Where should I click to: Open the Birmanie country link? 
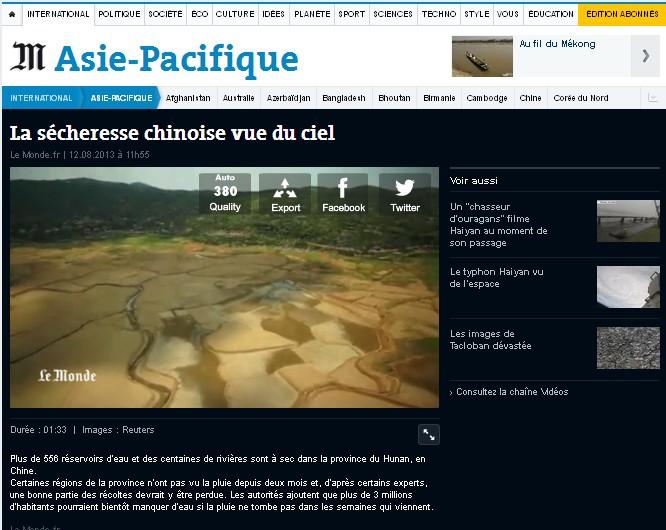[x=439, y=98]
